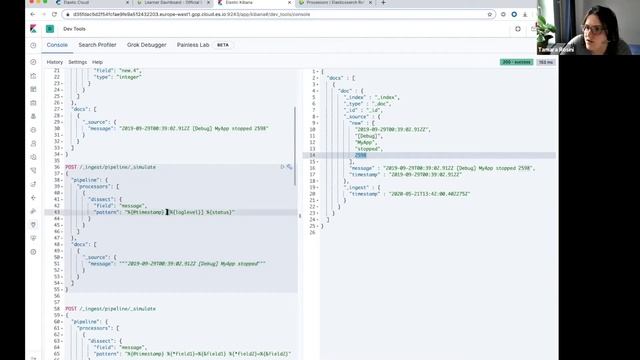Collapse "docs" block at editor line 48
The width and height of the screenshot is (640, 360).
62,244
